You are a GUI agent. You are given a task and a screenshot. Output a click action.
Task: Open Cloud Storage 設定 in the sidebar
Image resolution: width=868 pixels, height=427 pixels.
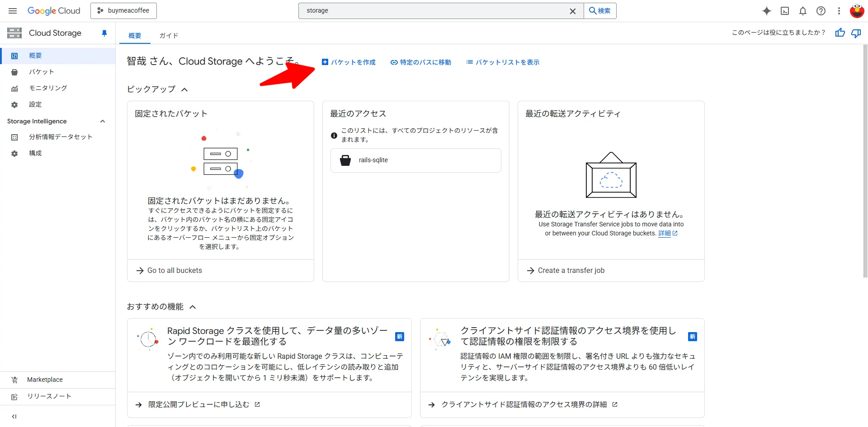(36, 104)
